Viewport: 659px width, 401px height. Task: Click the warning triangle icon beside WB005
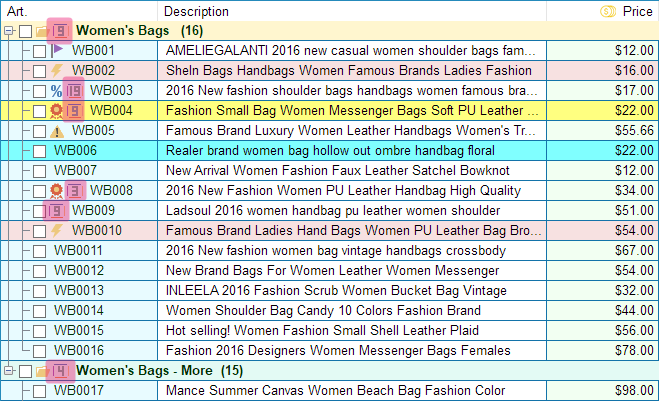pos(56,130)
